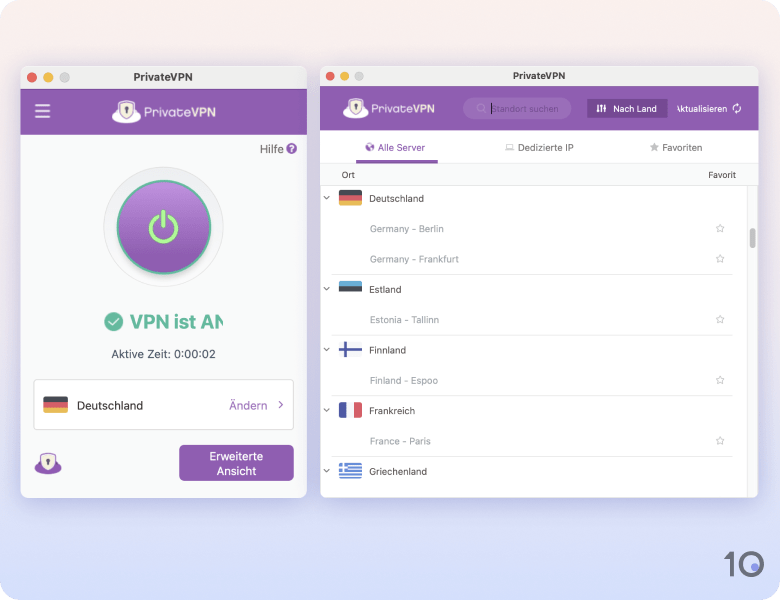Switch to the Favoriten tab

point(676,148)
